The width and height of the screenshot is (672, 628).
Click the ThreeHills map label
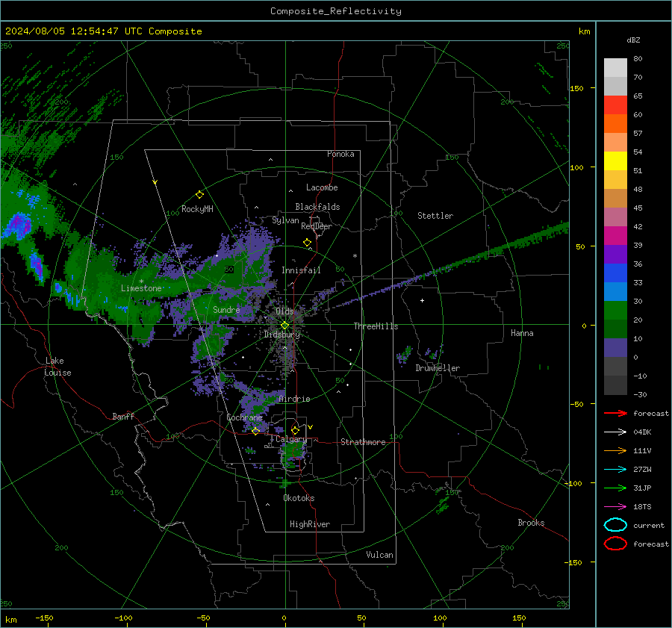coord(376,326)
